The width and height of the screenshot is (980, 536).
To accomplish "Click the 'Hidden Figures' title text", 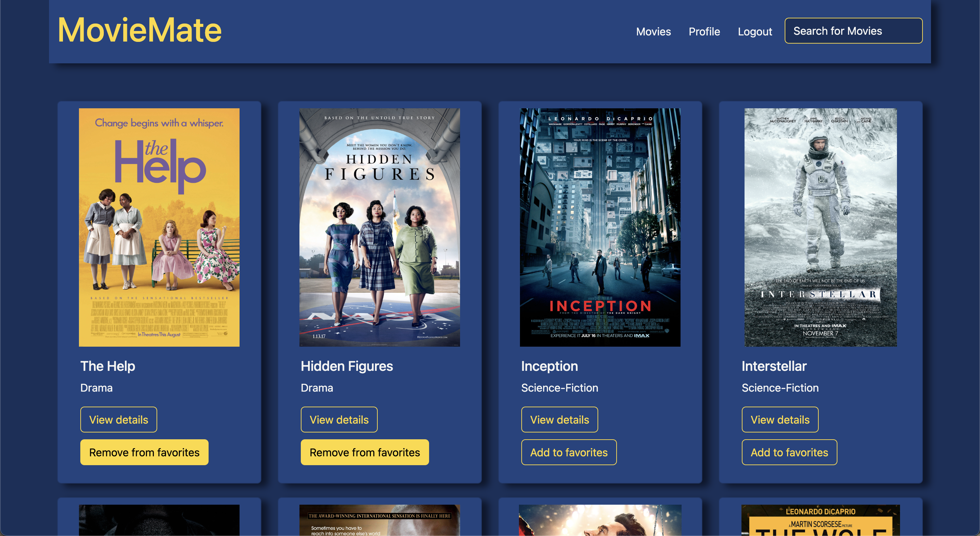I will [x=347, y=366].
